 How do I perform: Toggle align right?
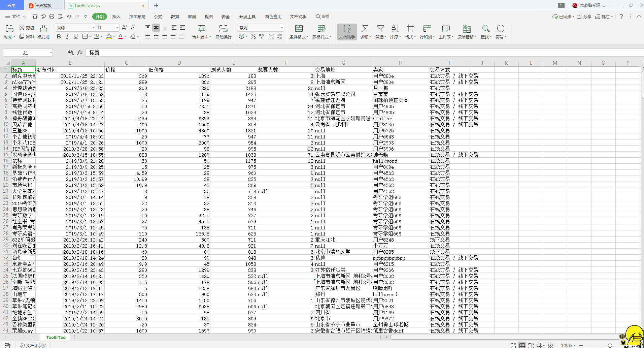(x=165, y=36)
